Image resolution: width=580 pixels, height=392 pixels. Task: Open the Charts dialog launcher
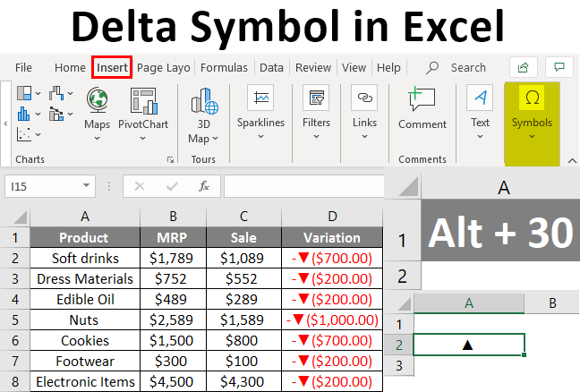(x=170, y=159)
